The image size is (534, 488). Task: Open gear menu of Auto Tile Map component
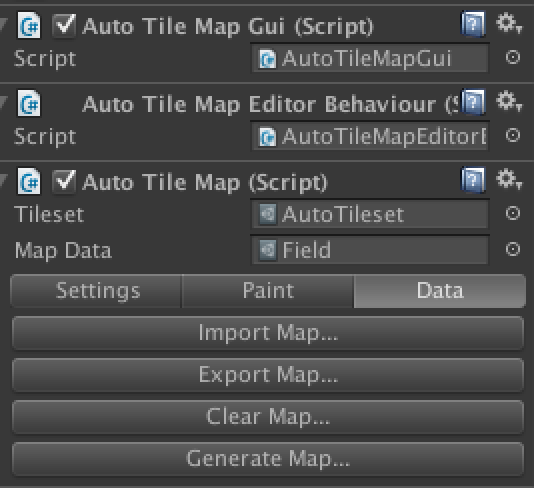pos(509,179)
